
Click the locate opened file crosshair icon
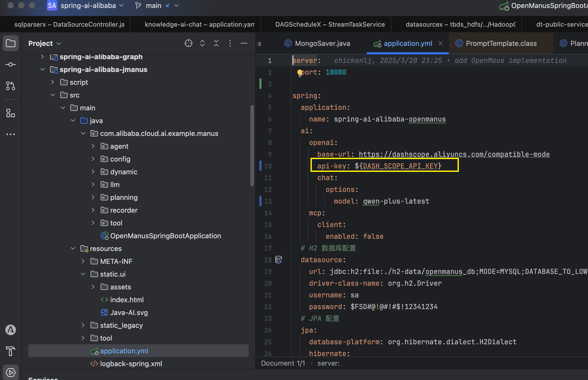(189, 43)
